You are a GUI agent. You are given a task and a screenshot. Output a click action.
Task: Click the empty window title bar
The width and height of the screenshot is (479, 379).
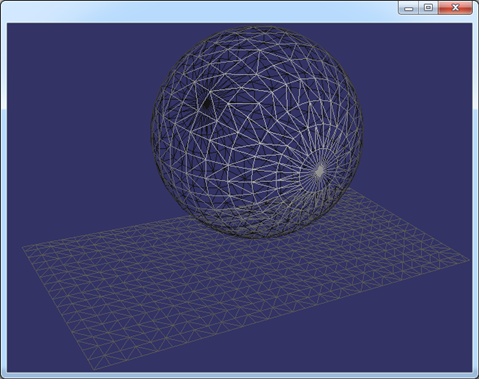coord(200,10)
